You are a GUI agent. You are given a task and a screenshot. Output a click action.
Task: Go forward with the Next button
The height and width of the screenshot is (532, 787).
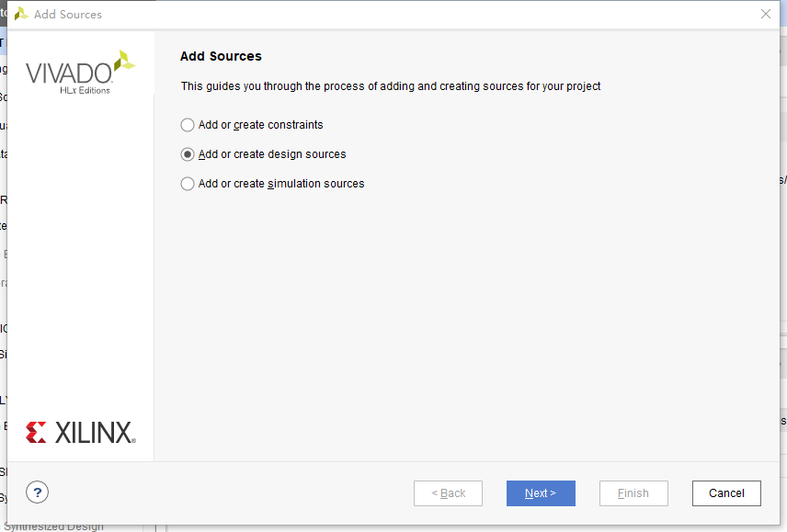click(x=541, y=493)
